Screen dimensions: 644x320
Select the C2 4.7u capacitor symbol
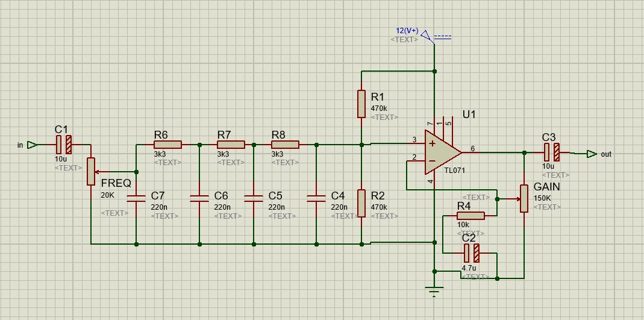click(471, 253)
